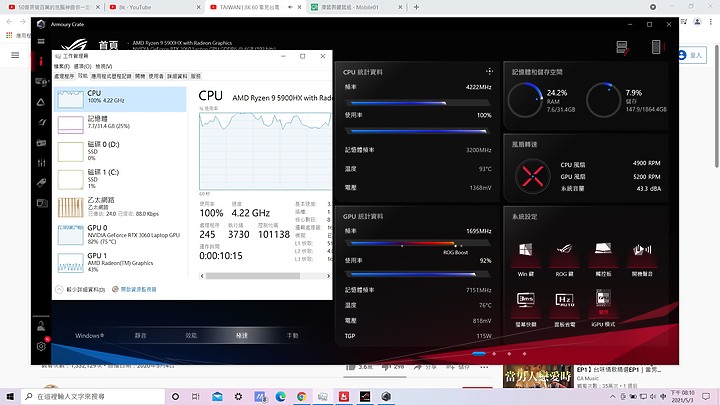The width and height of the screenshot is (720, 405).
Task: Open the Mobile01 browser tab
Action: [357, 7]
